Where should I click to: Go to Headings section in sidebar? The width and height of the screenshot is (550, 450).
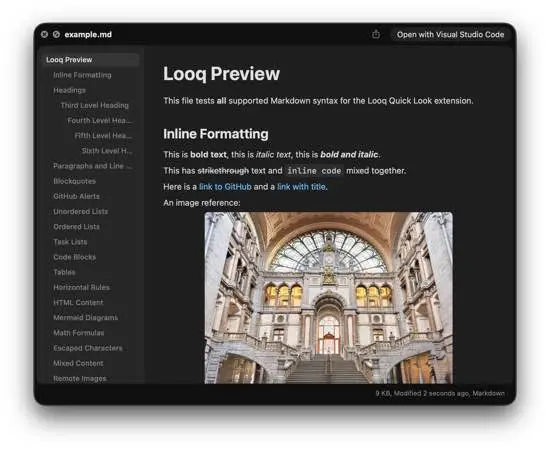69,90
